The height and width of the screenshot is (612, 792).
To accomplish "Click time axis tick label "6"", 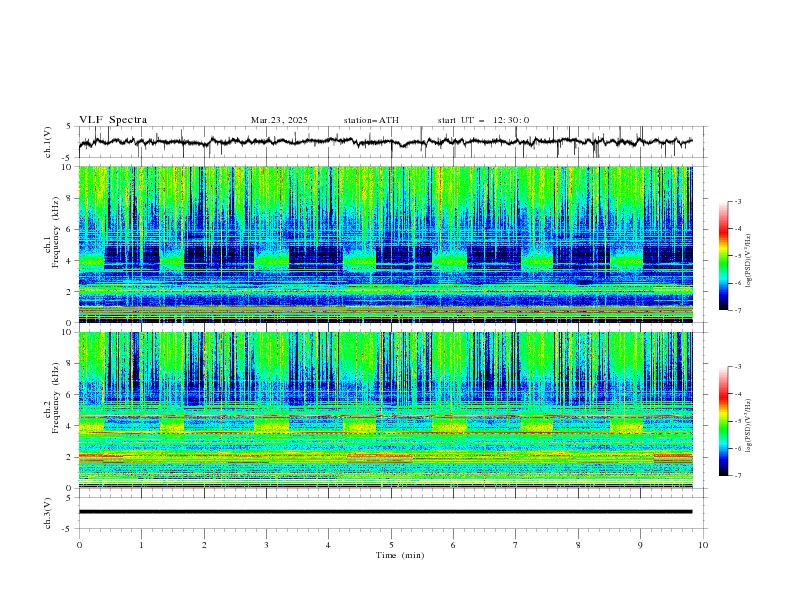I will 453,545.
